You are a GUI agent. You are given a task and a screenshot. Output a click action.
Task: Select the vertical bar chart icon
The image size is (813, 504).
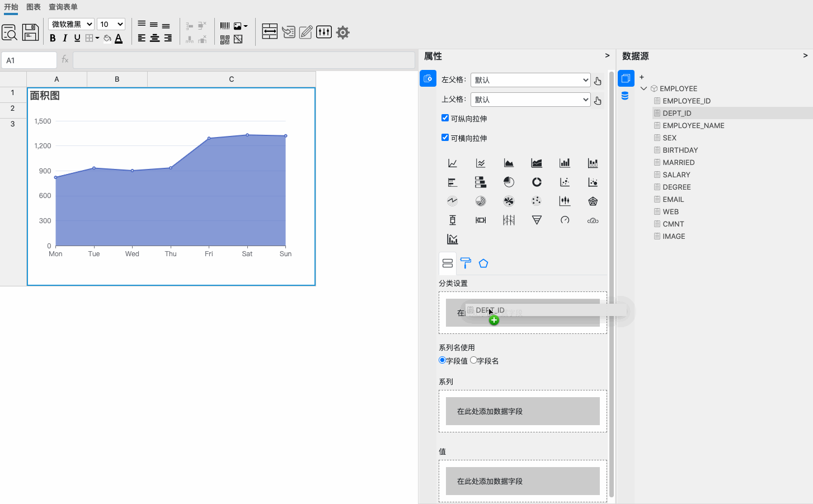[565, 163]
